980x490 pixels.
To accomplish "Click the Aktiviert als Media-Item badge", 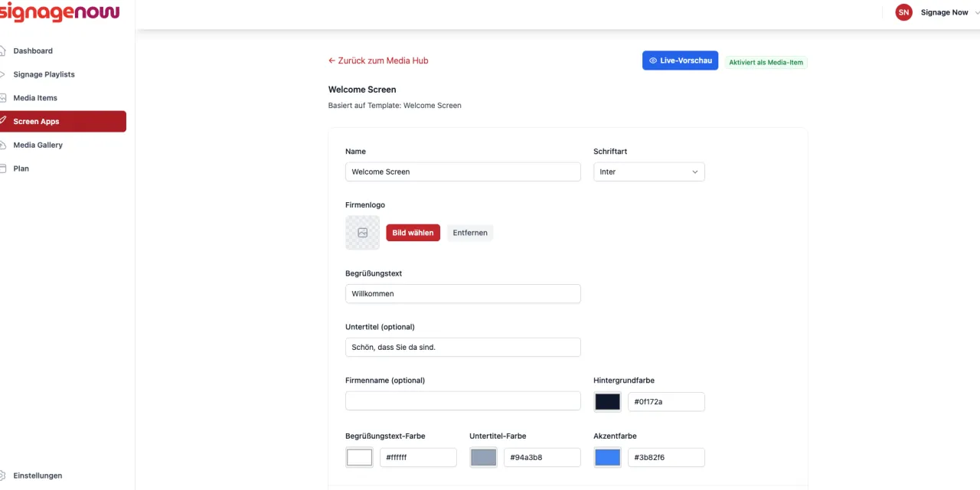I will coord(766,62).
